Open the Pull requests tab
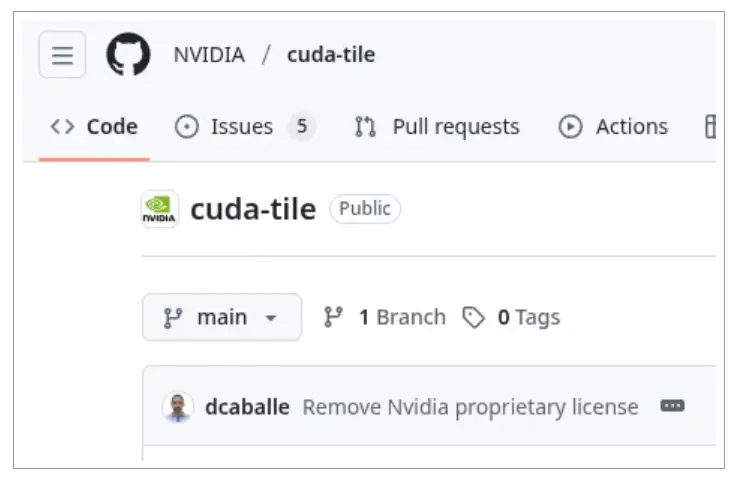This screenshot has height=477, width=735. point(437,127)
